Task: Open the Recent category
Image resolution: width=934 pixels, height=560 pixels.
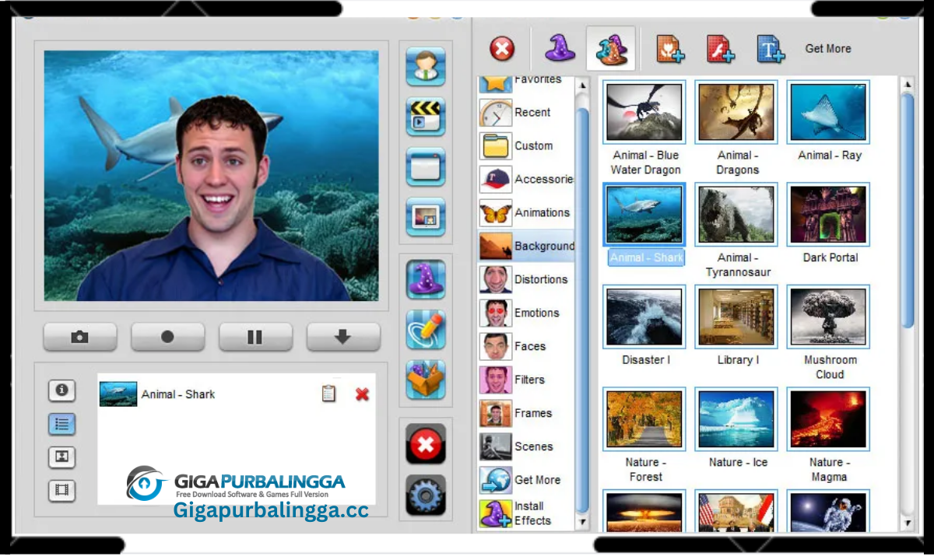Action: (x=526, y=112)
